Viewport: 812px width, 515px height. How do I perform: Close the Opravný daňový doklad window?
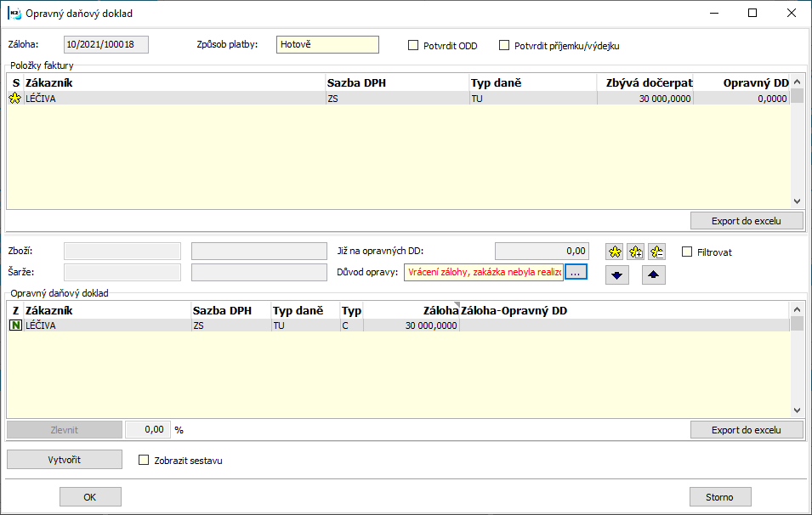pyautogui.click(x=792, y=13)
